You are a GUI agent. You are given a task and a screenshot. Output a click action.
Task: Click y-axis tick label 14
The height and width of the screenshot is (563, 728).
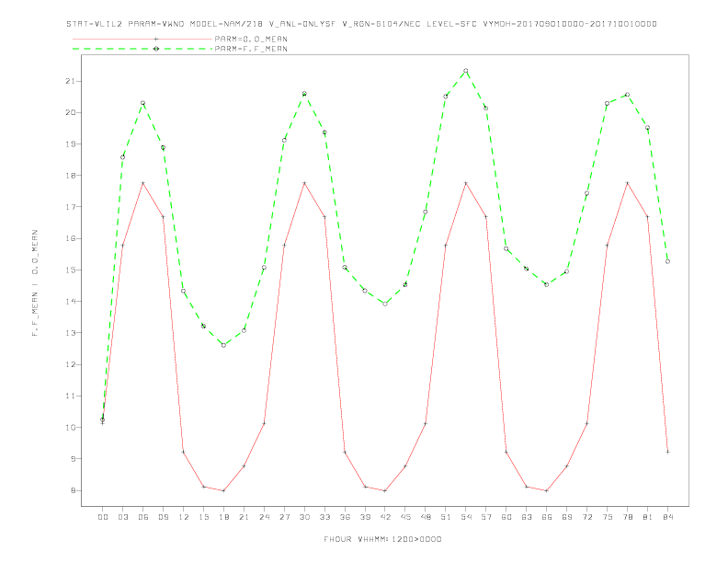(70, 302)
